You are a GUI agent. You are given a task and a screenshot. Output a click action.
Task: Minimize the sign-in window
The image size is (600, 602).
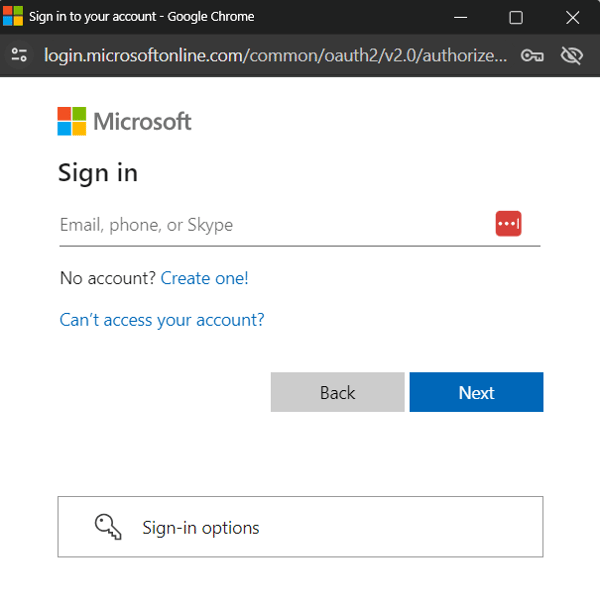[460, 17]
